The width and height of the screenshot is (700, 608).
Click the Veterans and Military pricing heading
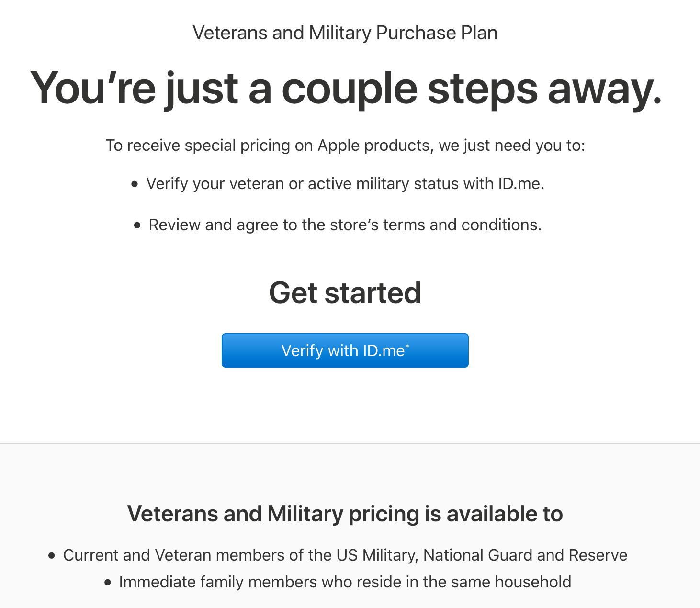point(345,514)
